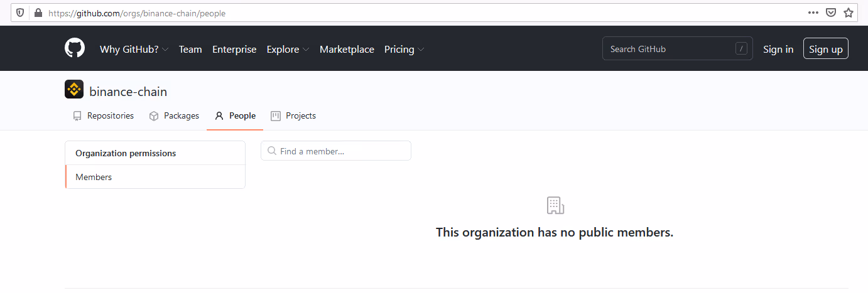Click the binance-chain organization avatar

(x=74, y=90)
